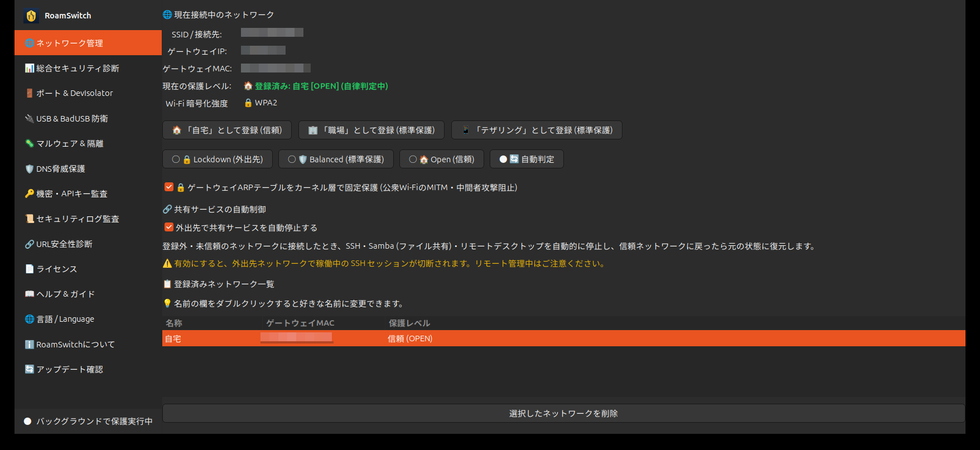Viewport: 980px width, 450px height.
Task: Click the scroll icon beside セキュリティログ監査
Action: [30, 219]
